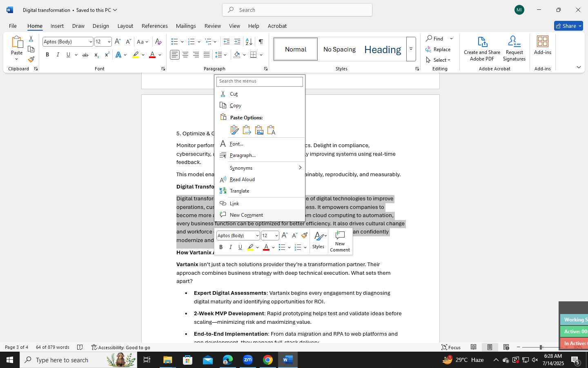
Task: Apply strikethrough from the ribbon
Action: pos(85,55)
